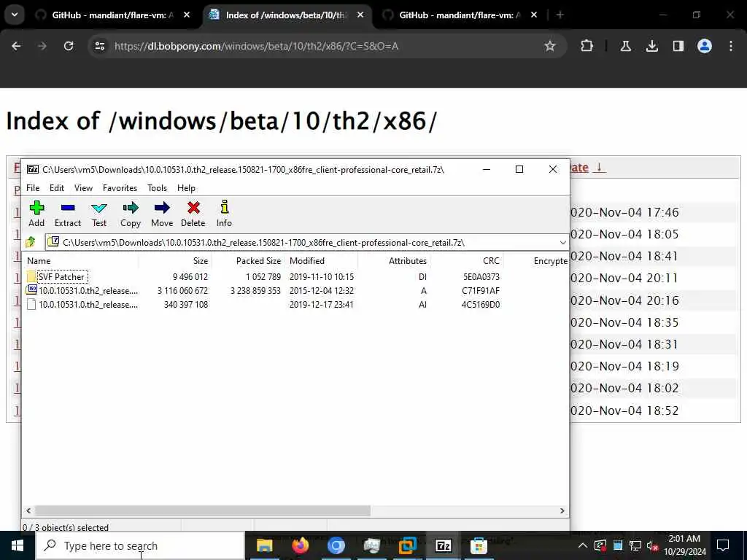Close the Index of /windows tab
The image size is (747, 560).
[x=360, y=15]
